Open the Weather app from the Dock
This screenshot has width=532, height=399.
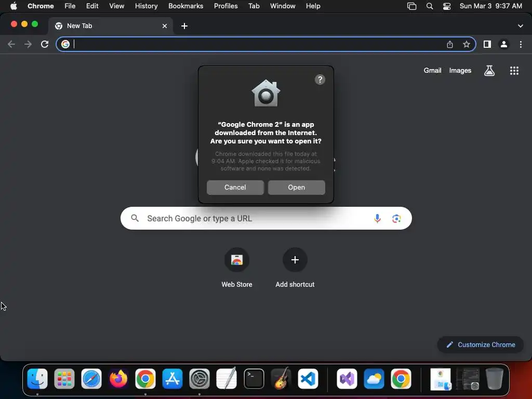[374, 379]
